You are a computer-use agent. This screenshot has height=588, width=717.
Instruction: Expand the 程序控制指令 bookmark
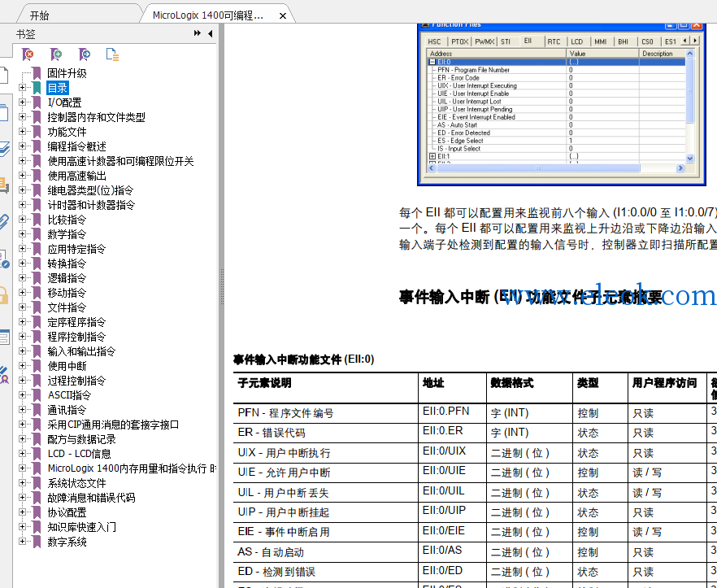22,337
